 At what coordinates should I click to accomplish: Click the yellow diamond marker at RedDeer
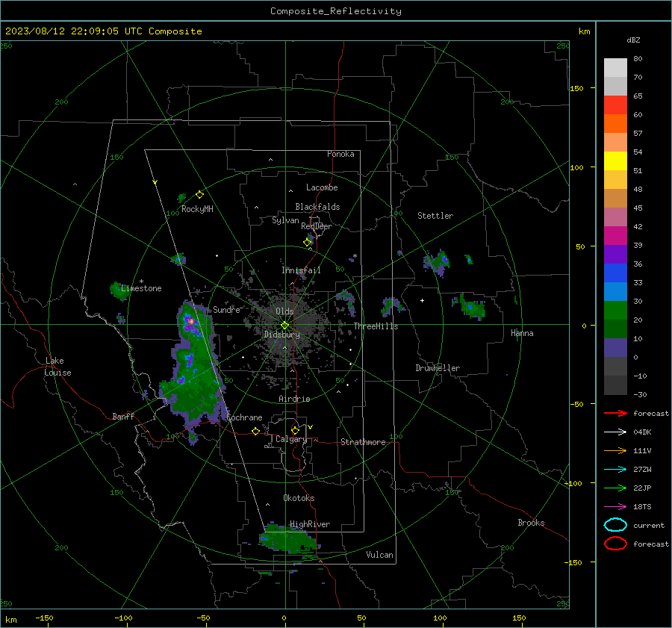[x=308, y=242]
